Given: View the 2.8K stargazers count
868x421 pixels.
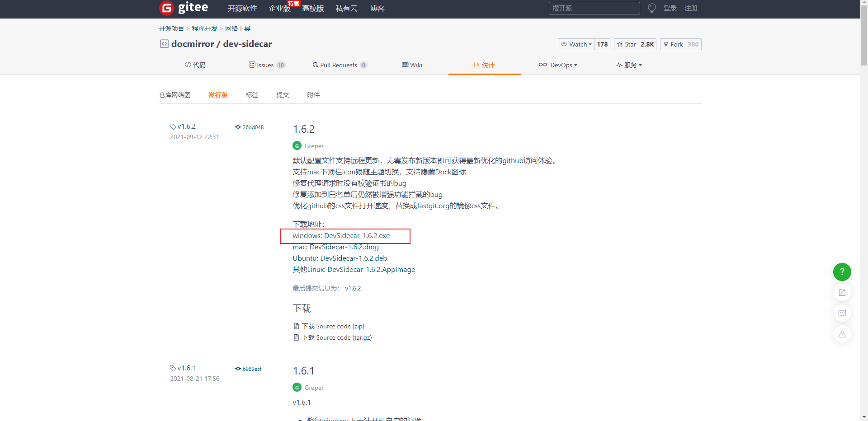Looking at the screenshot, I should click(x=647, y=44).
